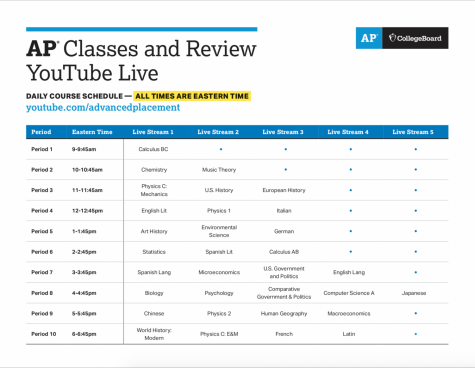This screenshot has height=368, width=475.
Task: Select Physics C: Mechanics cell
Action: pos(154,190)
